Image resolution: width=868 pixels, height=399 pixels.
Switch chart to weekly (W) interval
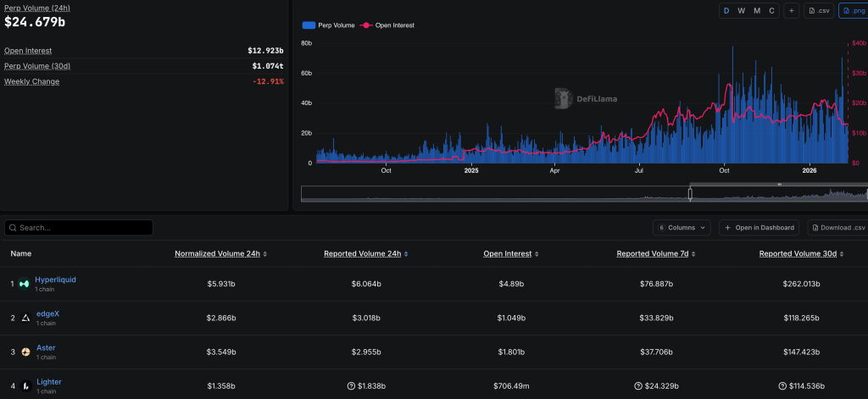(x=742, y=10)
